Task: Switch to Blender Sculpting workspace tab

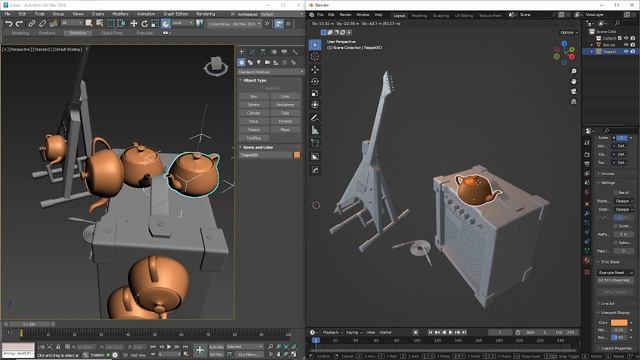Action: point(441,16)
